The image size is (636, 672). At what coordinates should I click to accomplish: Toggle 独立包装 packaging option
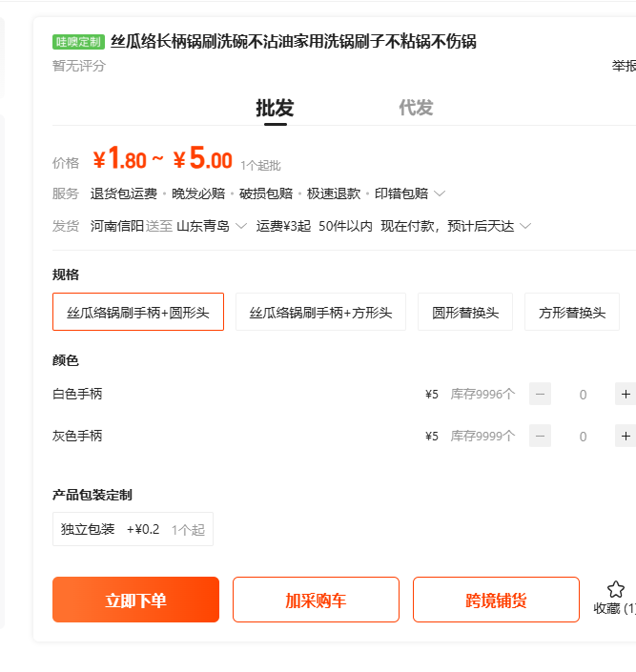133,529
